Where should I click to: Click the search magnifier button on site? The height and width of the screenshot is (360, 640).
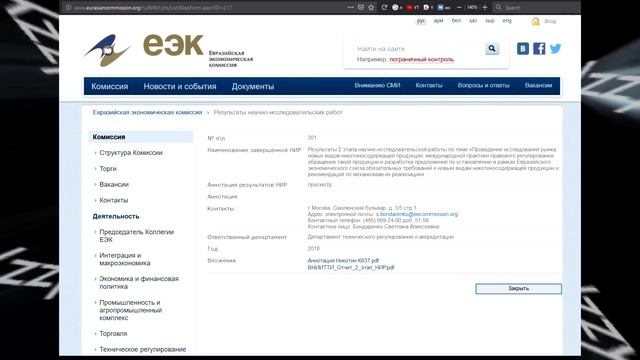pos(492,49)
